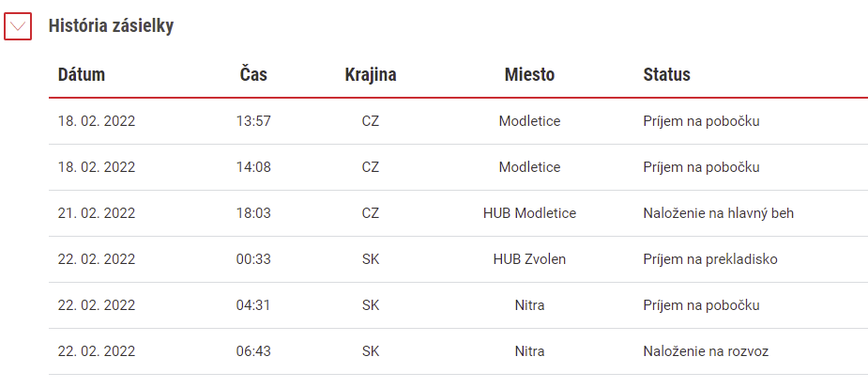Select the Dátum column header
Image resolution: width=868 pixels, height=388 pixels.
pyautogui.click(x=82, y=74)
